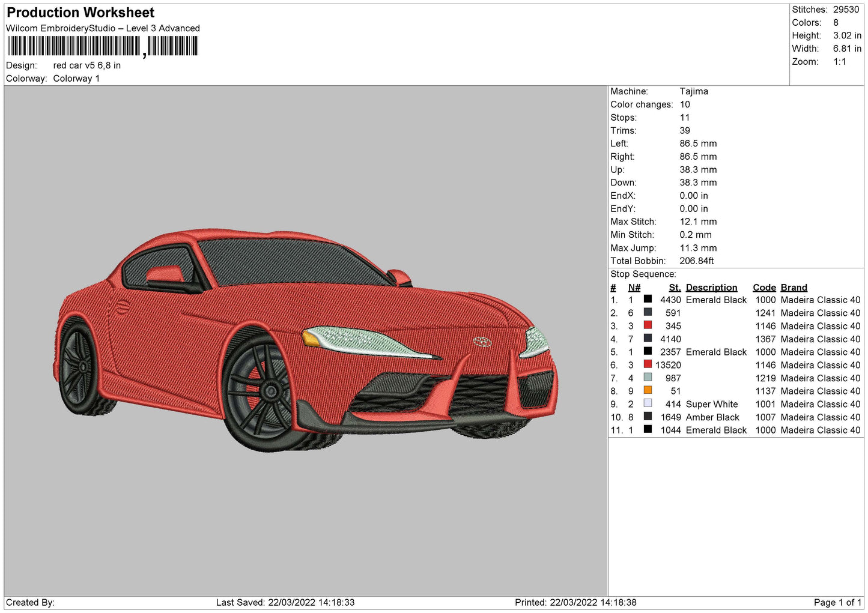Click the EndX value '0.00 in'
This screenshot has width=868, height=613.
(x=694, y=196)
